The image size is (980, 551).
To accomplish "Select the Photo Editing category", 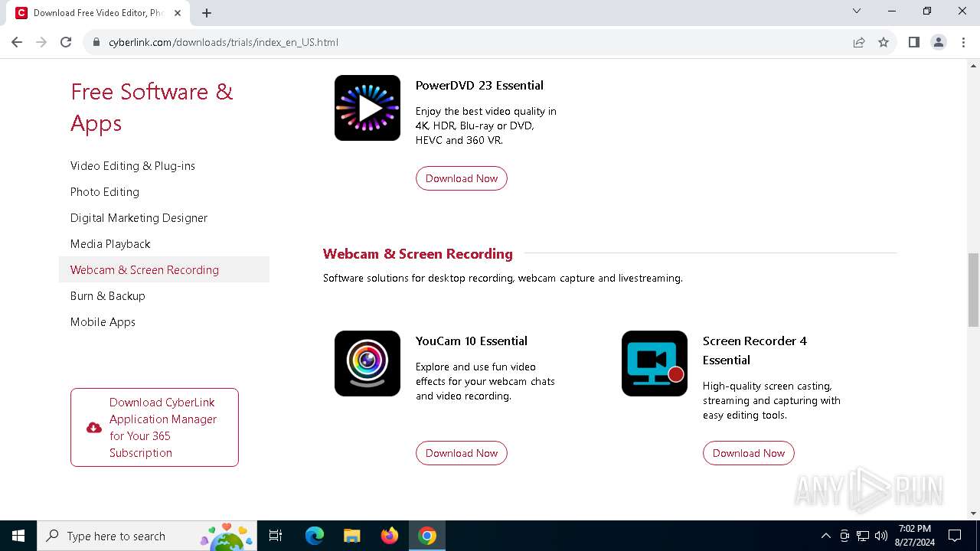I will 105,192.
